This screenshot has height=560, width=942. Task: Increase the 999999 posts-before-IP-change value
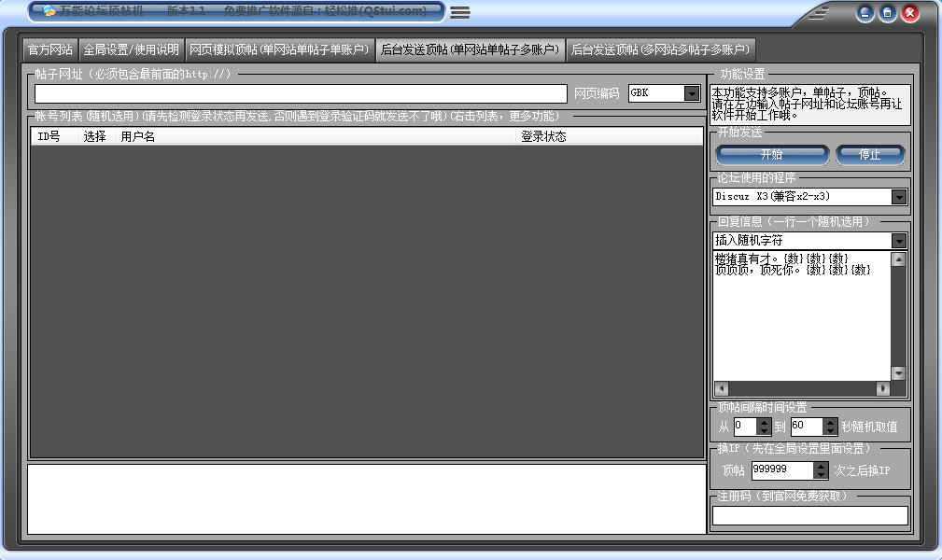[821, 466]
